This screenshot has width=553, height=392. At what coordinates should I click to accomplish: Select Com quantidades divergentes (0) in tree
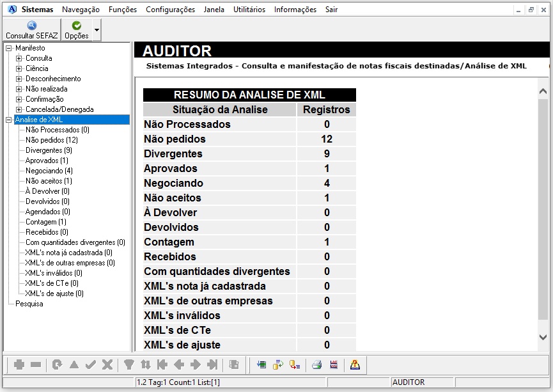(75, 242)
